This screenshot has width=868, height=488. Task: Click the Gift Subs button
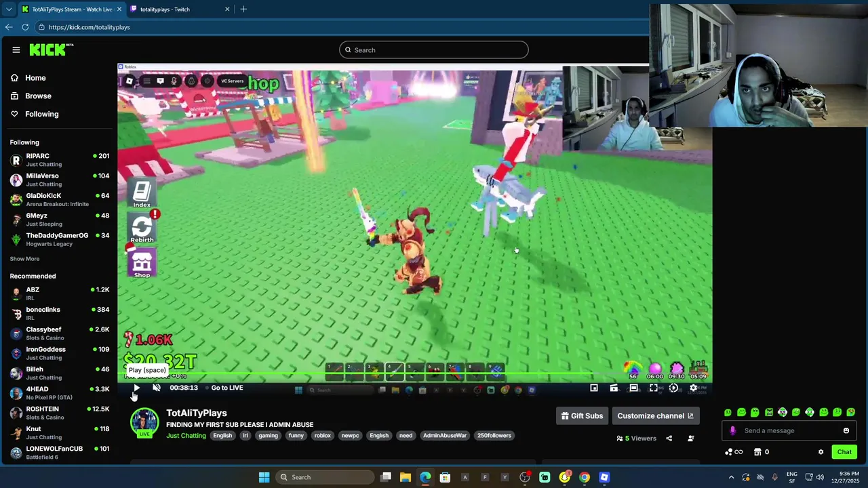pyautogui.click(x=582, y=415)
